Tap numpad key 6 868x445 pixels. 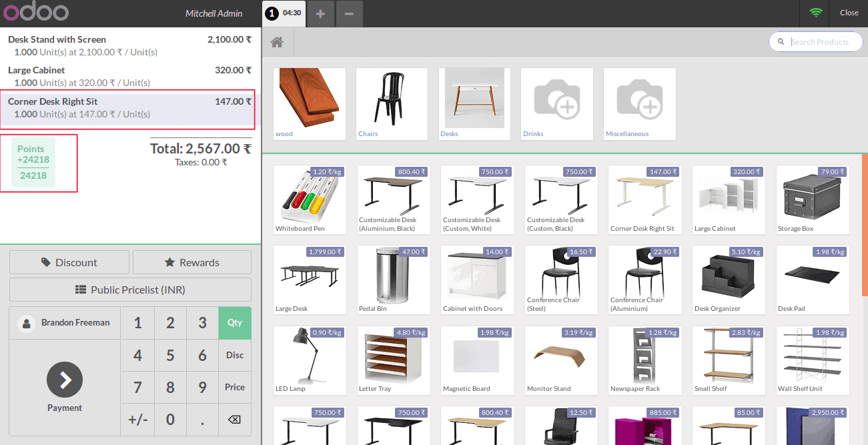pos(202,355)
